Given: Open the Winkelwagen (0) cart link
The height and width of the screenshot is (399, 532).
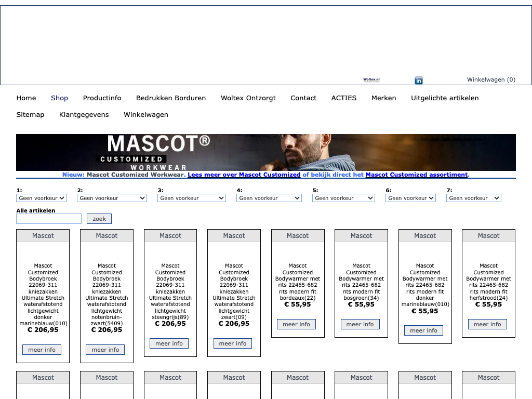Looking at the screenshot, I should click(x=491, y=79).
